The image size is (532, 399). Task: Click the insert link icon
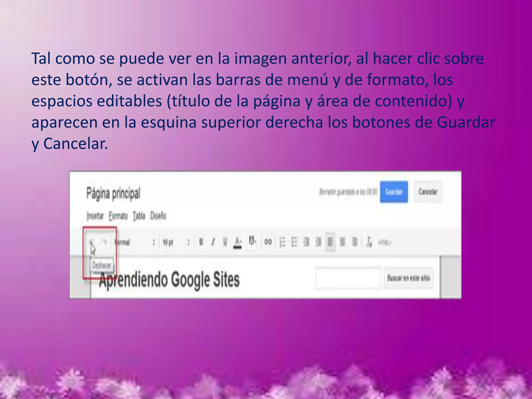268,242
